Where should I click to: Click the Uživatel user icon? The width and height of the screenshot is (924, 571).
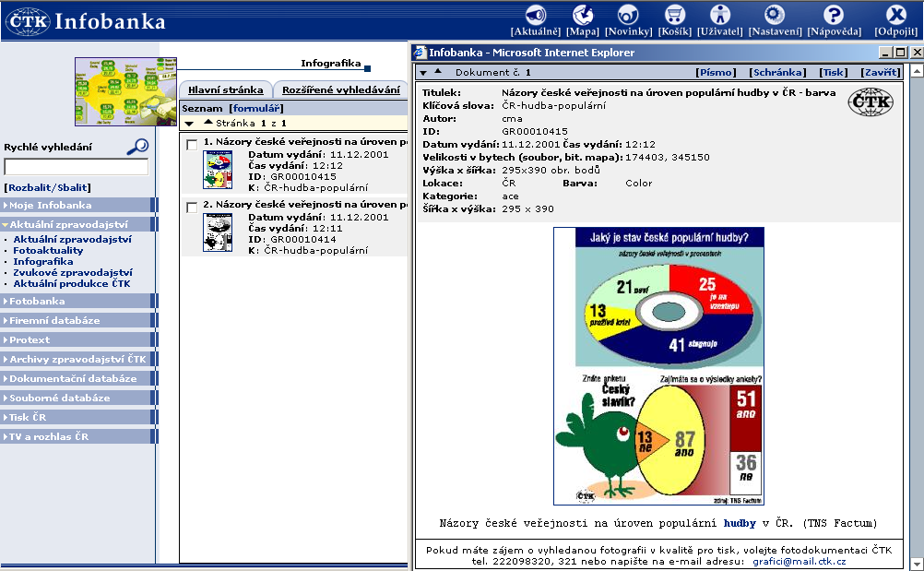pos(720,15)
